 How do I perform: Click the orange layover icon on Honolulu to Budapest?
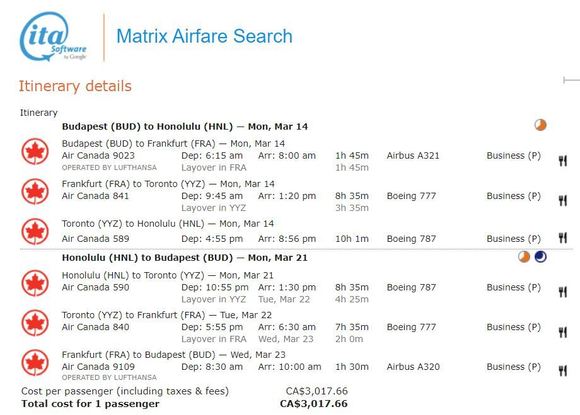point(524,257)
